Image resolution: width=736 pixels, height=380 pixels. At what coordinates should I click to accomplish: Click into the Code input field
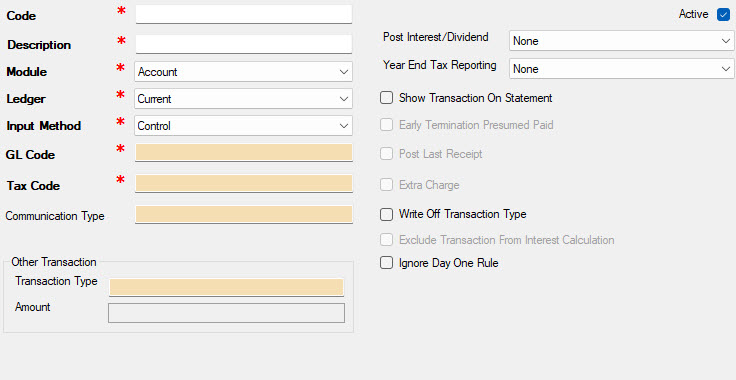[244, 15]
